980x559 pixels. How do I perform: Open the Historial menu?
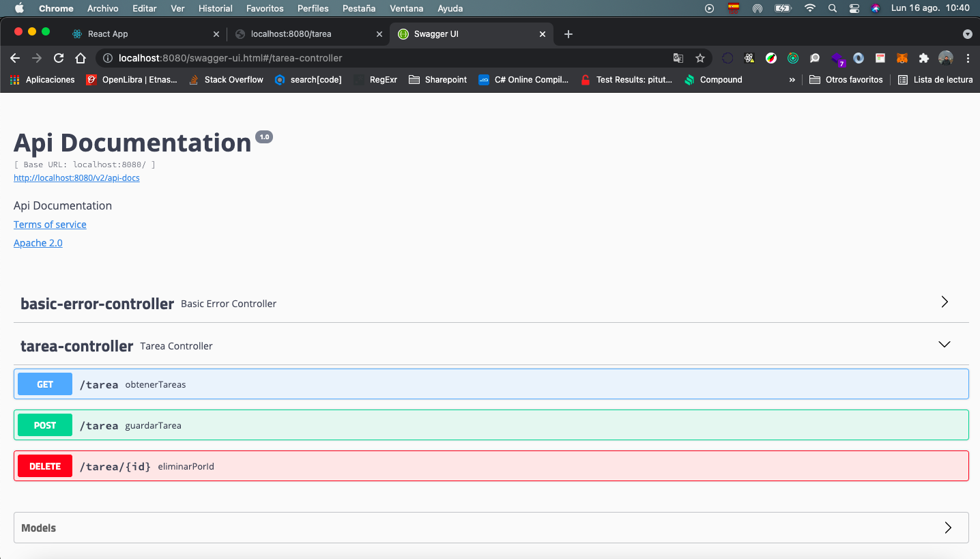coord(216,8)
